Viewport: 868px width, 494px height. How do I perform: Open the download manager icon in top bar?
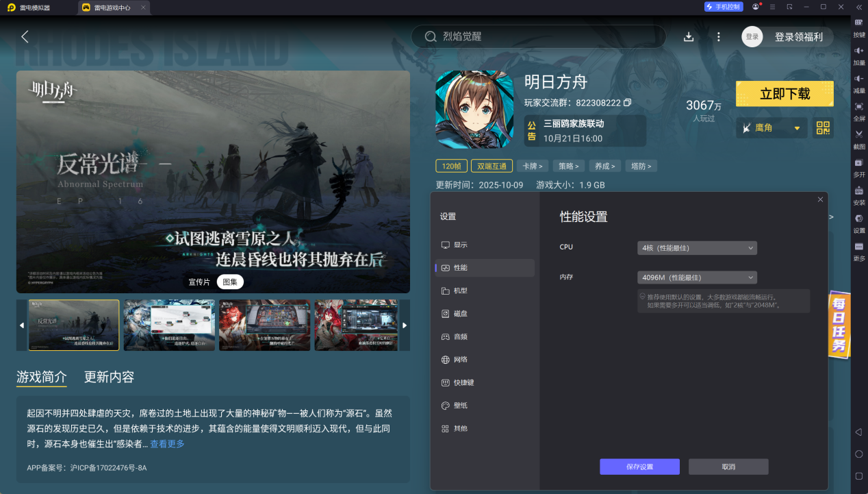[689, 37]
